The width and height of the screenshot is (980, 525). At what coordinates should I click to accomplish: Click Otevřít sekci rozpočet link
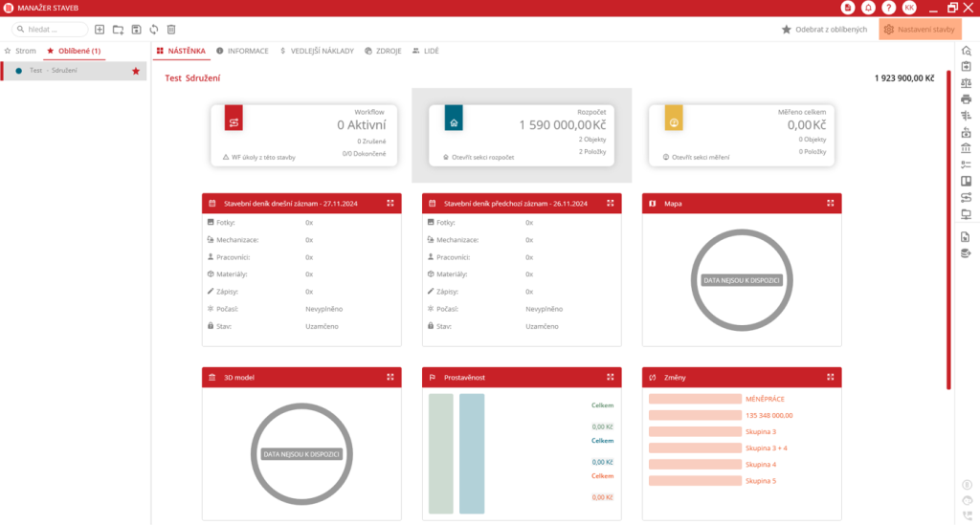tap(482, 157)
